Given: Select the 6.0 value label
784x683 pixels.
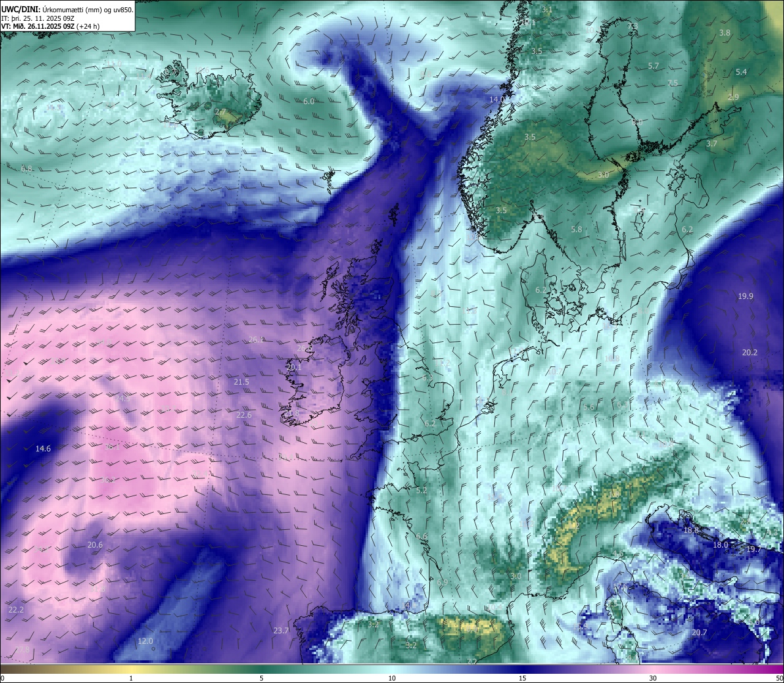Looking at the screenshot, I should [309, 102].
